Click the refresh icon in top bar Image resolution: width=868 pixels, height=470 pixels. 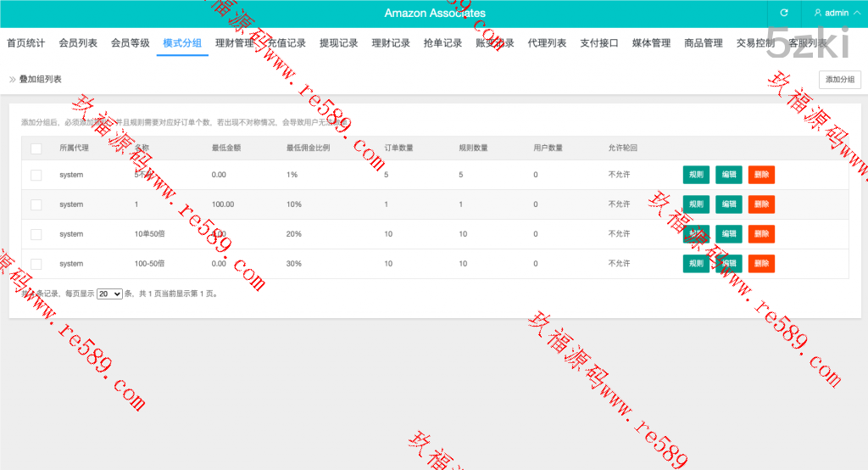[x=784, y=14]
